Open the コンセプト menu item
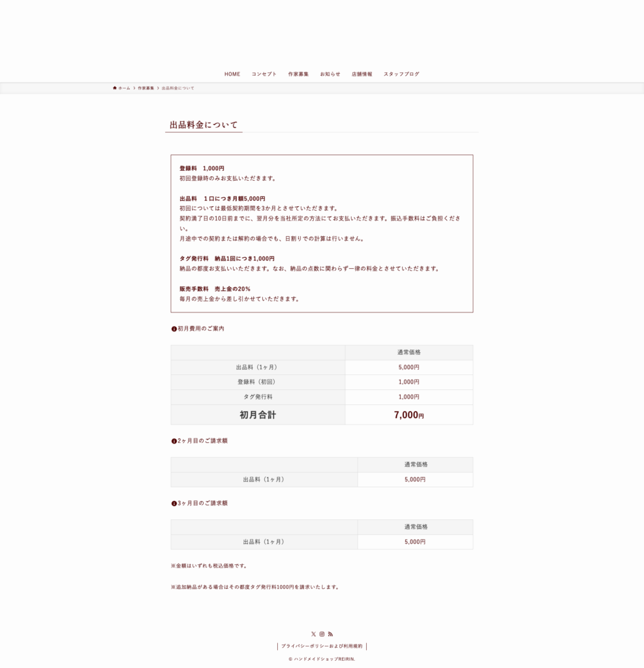644x668 pixels. tap(264, 74)
